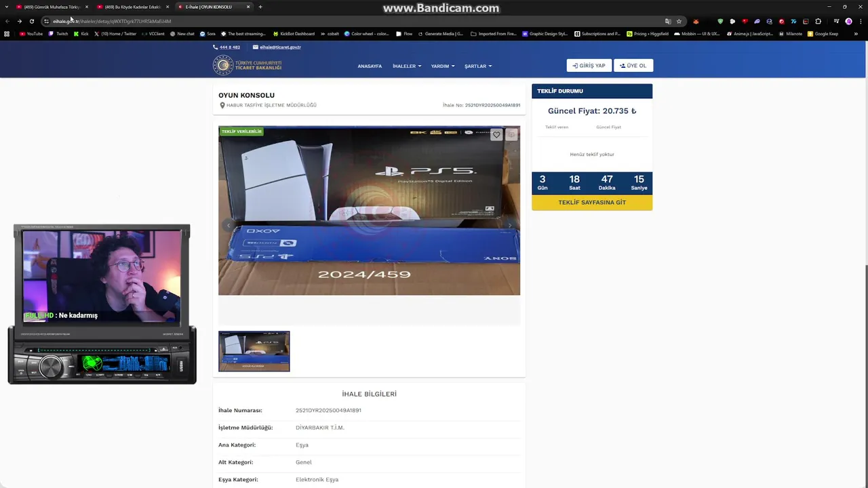The height and width of the screenshot is (488, 868).
Task: Open the Sora bookmark
Action: click(x=208, y=34)
